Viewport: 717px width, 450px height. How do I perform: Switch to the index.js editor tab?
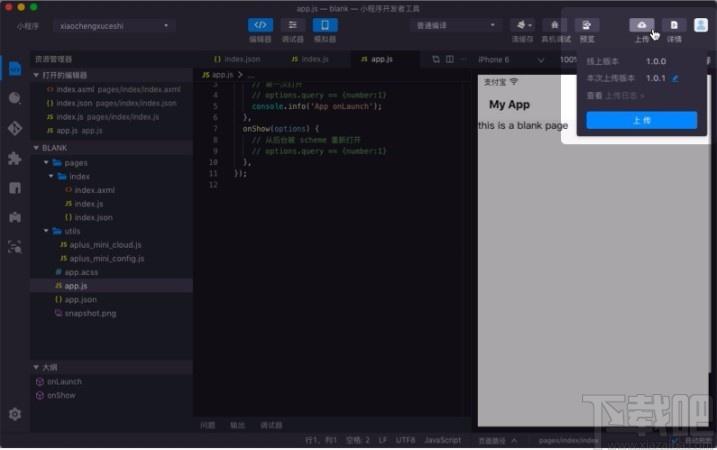coord(310,59)
